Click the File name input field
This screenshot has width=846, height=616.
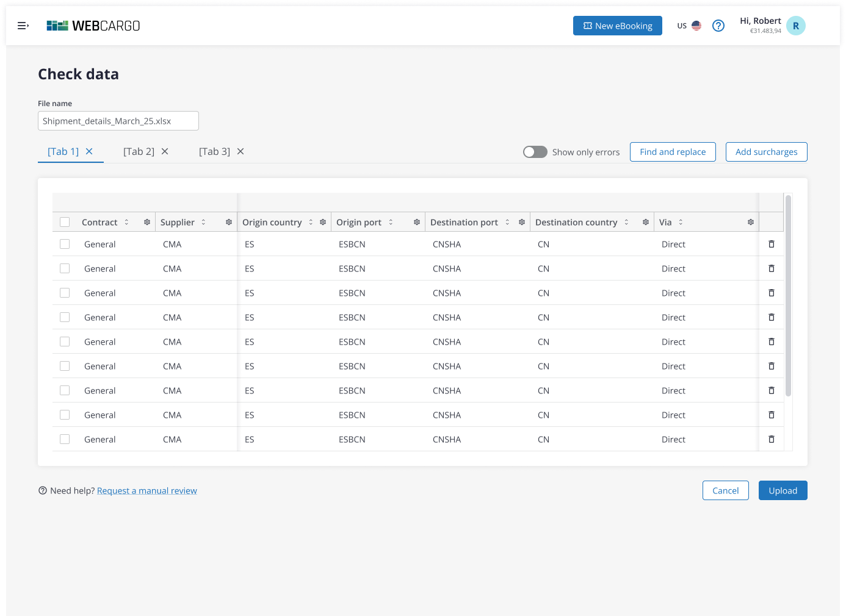(x=118, y=121)
